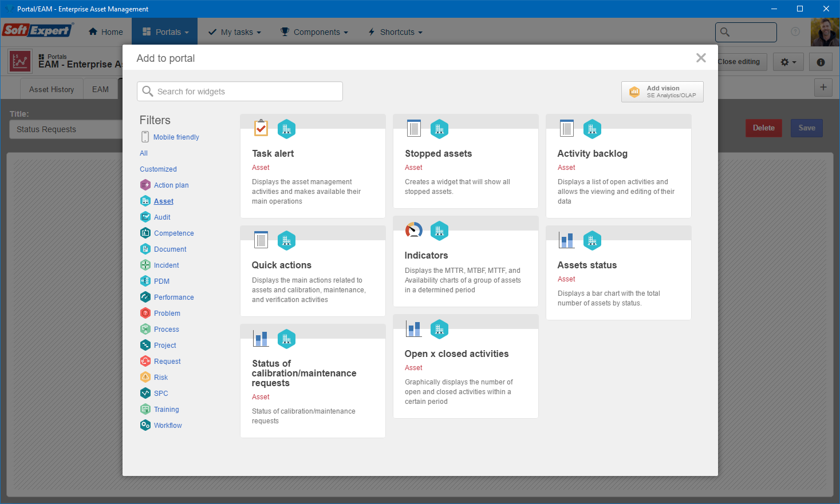Add a new tab with plus button
The width and height of the screenshot is (840, 504).
coord(823,88)
